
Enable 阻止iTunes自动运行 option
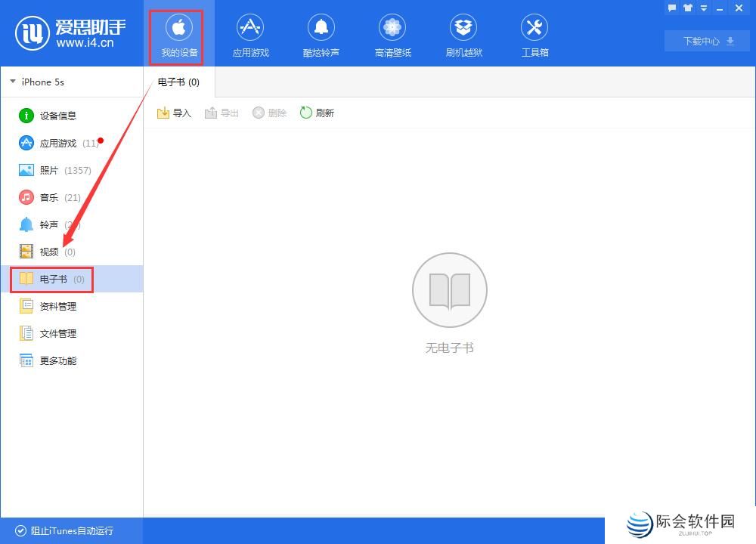(x=66, y=531)
